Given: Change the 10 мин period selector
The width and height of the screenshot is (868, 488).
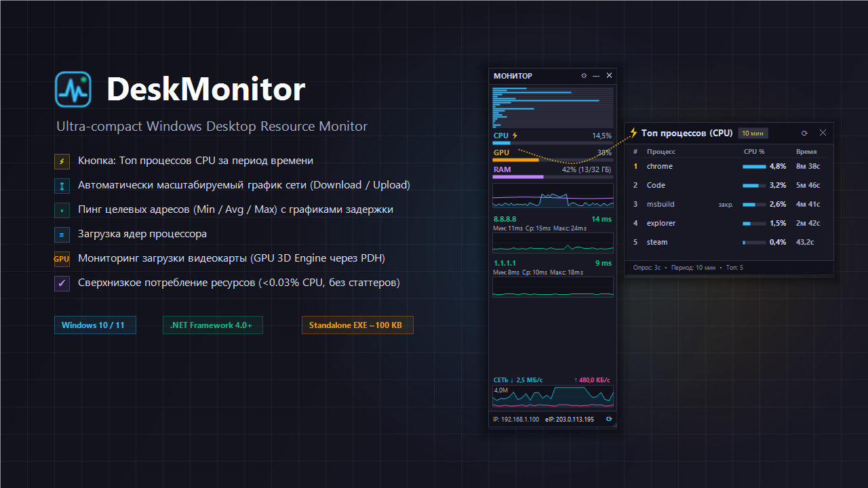Looking at the screenshot, I should coord(753,134).
